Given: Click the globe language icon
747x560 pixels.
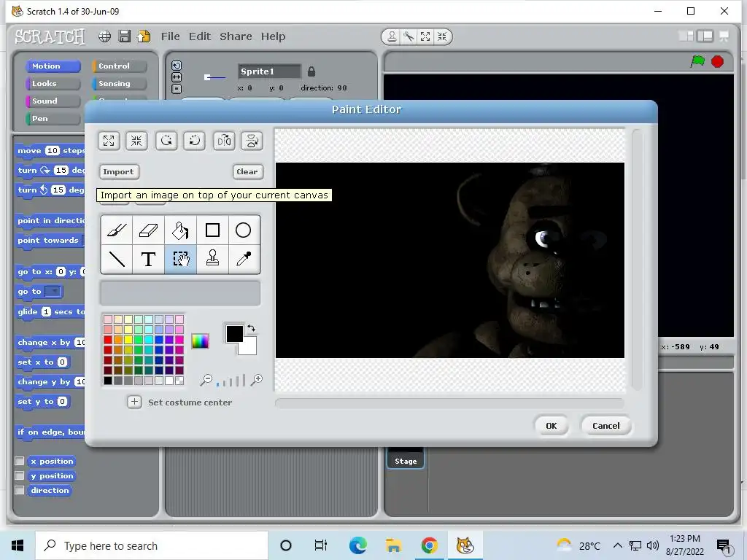Looking at the screenshot, I should (105, 36).
